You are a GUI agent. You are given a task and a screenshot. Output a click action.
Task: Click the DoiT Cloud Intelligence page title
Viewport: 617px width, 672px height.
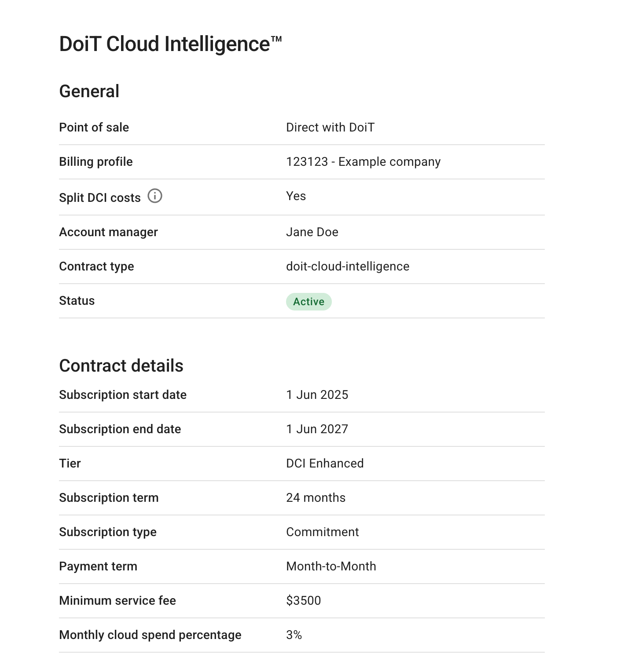[171, 43]
